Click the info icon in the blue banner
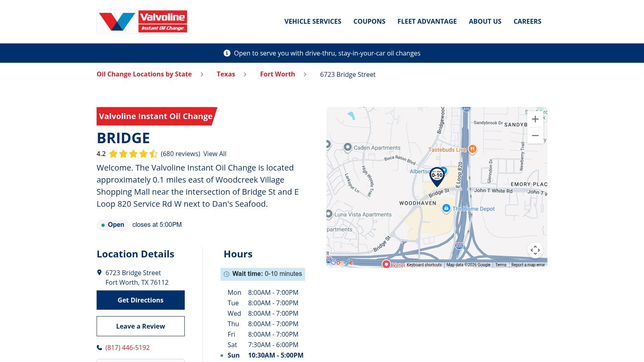This screenshot has height=362, width=644. tap(227, 53)
